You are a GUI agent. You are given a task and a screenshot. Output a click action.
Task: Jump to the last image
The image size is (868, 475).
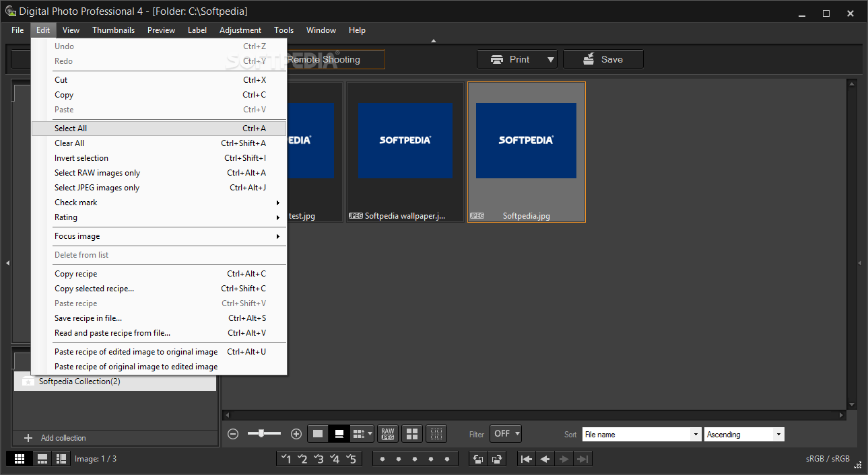pyautogui.click(x=583, y=459)
